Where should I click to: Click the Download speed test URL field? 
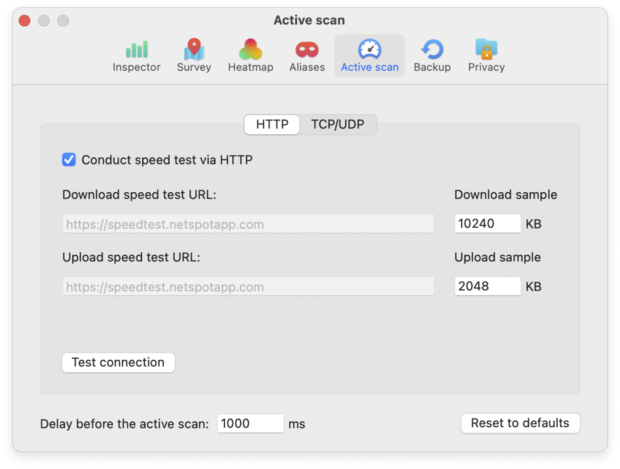(248, 224)
